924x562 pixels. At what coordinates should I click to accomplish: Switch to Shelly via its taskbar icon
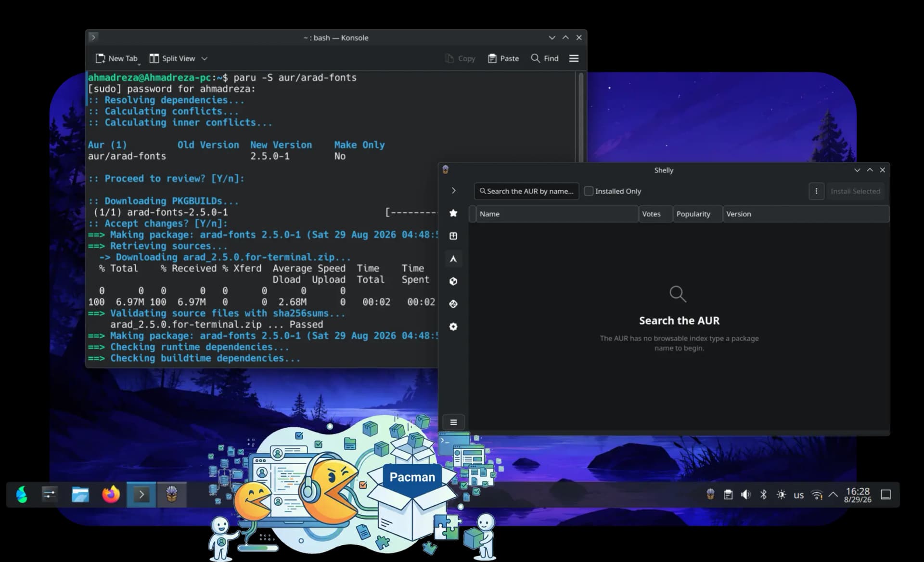point(172,495)
